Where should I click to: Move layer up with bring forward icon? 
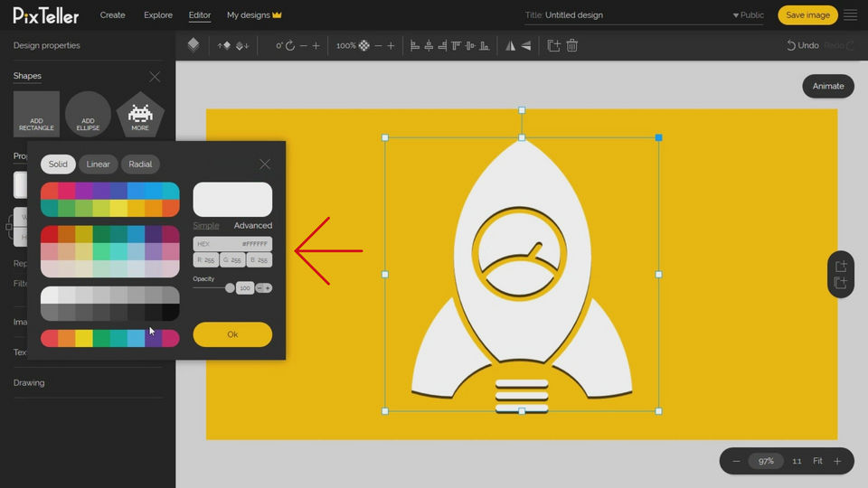224,45
